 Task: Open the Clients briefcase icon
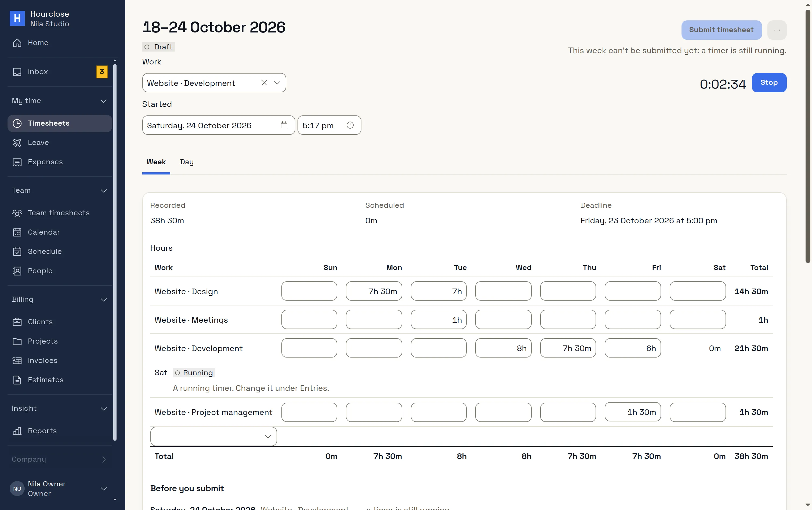point(17,322)
